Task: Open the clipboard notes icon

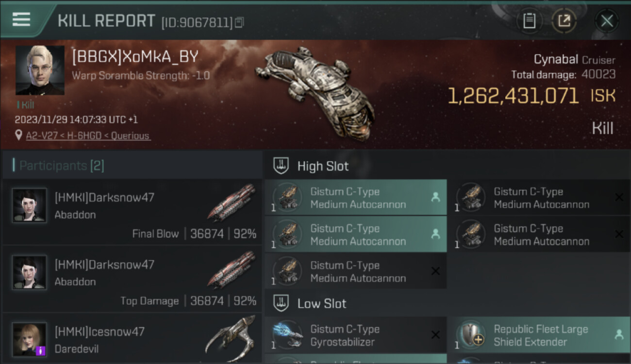Action: pyautogui.click(x=529, y=21)
